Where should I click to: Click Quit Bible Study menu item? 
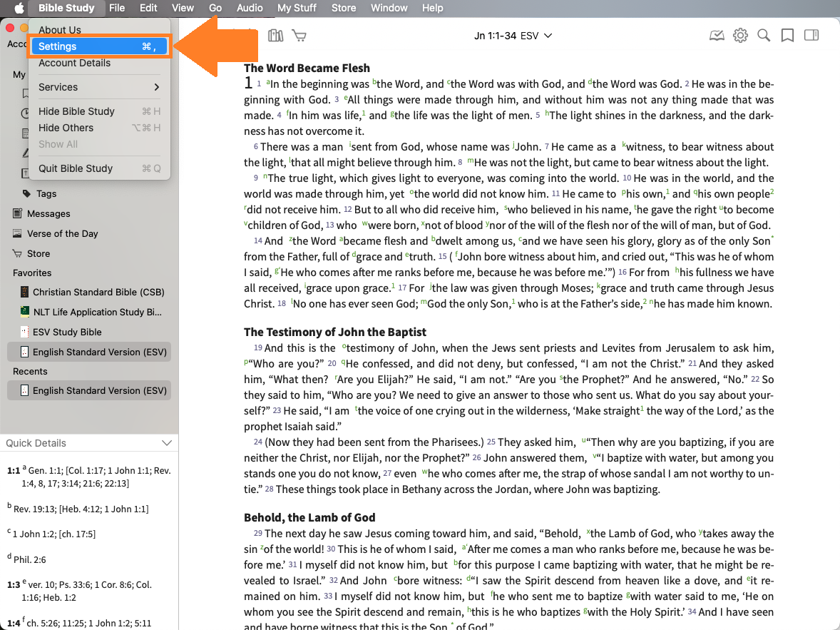76,168
